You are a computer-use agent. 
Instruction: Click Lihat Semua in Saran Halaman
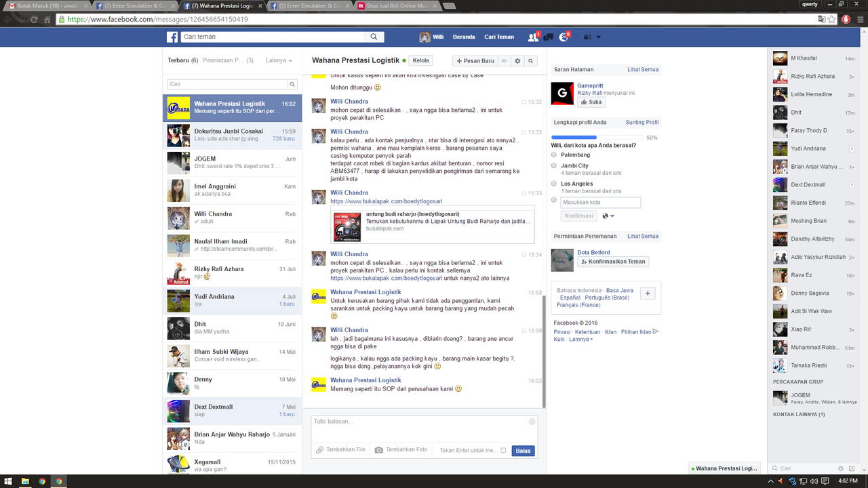tap(643, 69)
